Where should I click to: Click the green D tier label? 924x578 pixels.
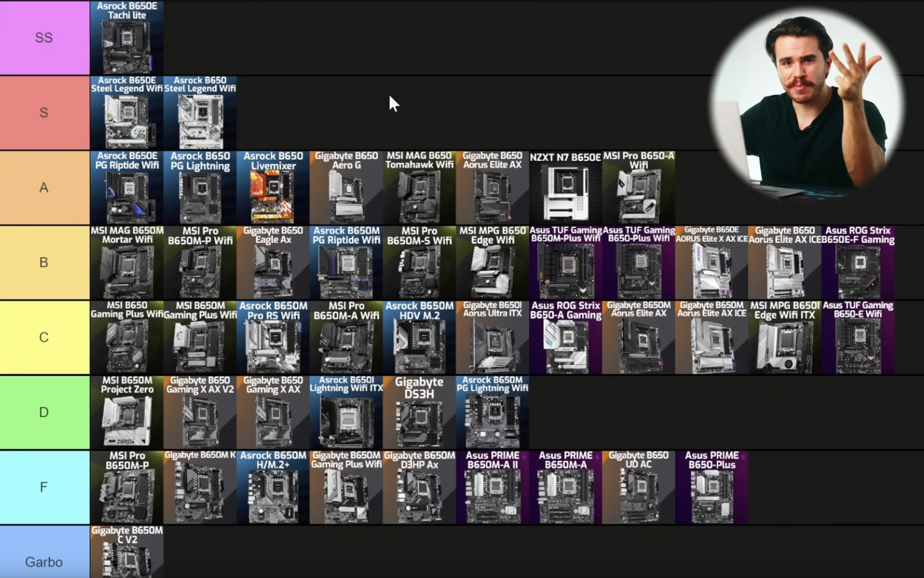click(44, 412)
